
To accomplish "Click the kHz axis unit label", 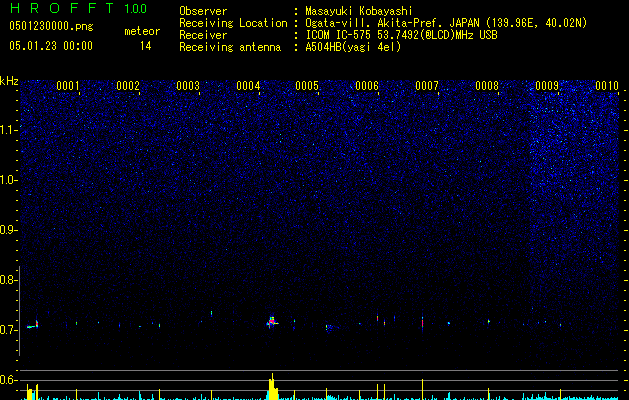I will [x=9, y=81].
